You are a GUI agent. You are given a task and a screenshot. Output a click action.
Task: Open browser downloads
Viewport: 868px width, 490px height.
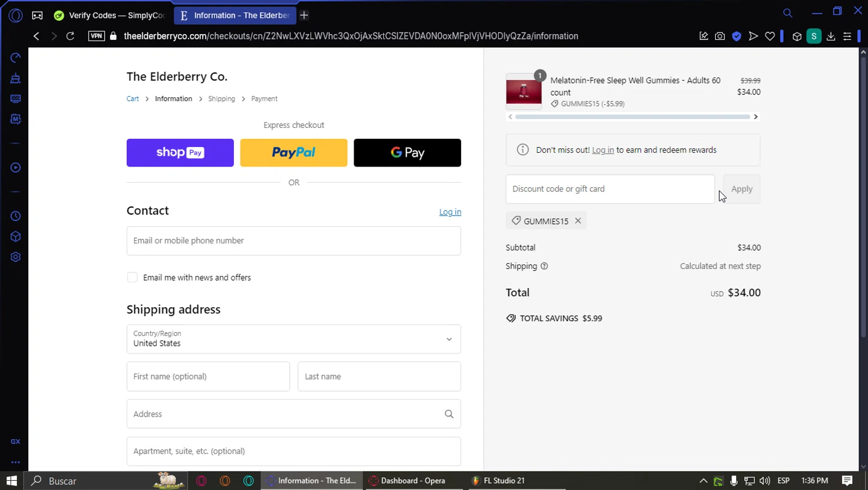[x=831, y=36]
